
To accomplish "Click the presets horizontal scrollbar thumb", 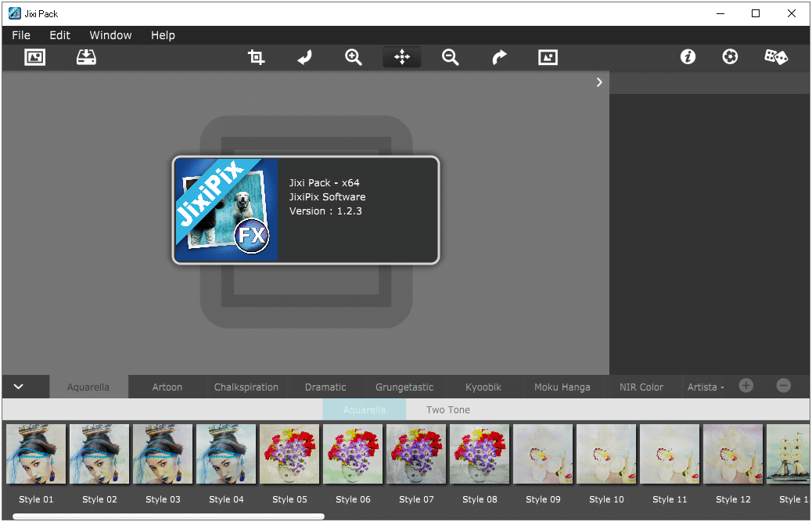I will coord(168,517).
